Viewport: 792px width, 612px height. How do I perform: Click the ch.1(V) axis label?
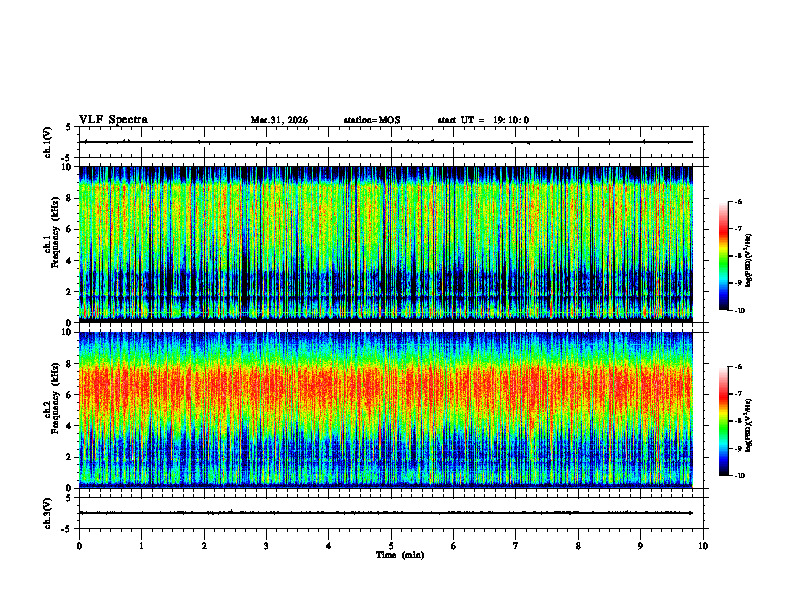[x=47, y=142]
